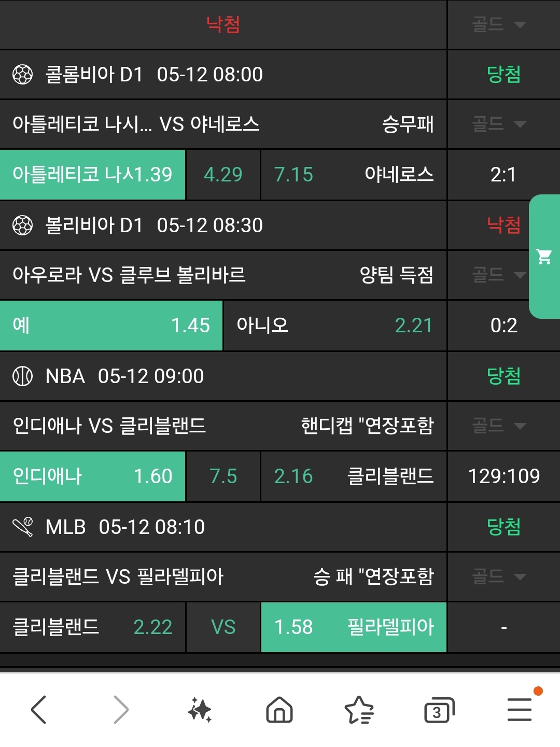Select the 필라델피아 1.58 odds cell

(354, 627)
